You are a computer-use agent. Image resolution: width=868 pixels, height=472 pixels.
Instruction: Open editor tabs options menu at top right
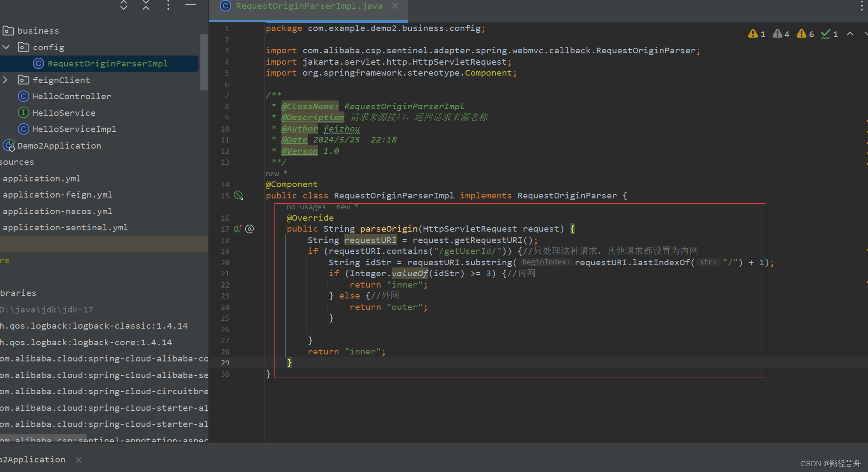point(862,6)
